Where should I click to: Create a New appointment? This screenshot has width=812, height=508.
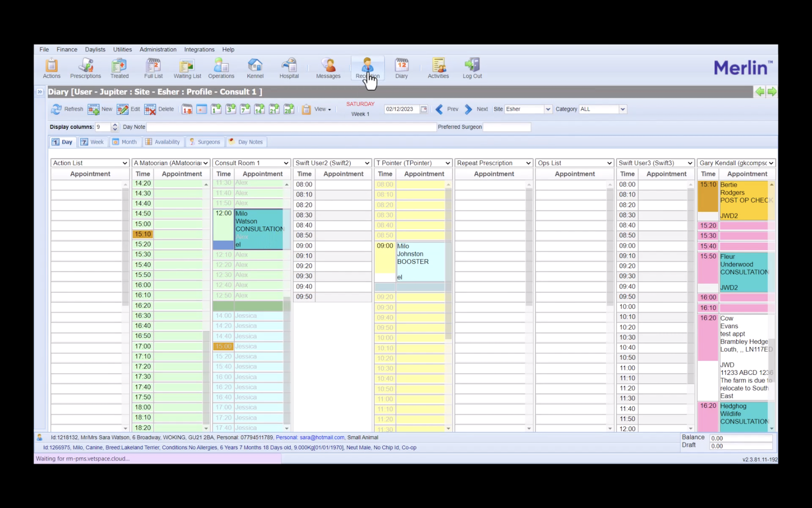click(100, 109)
